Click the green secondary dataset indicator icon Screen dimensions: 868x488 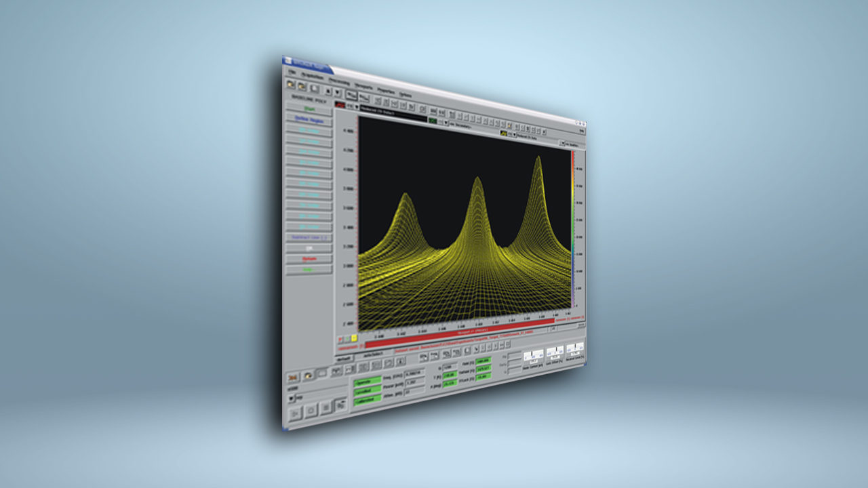432,121
